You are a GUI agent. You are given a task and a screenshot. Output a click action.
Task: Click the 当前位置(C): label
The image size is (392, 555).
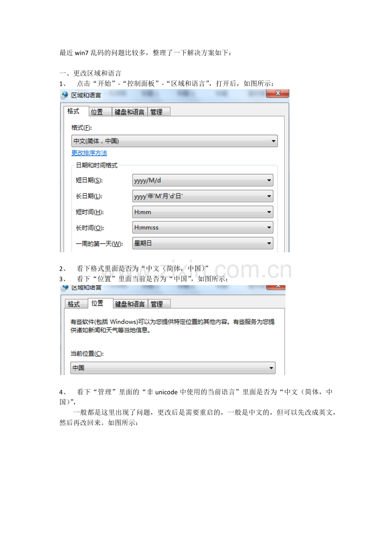click(86, 353)
